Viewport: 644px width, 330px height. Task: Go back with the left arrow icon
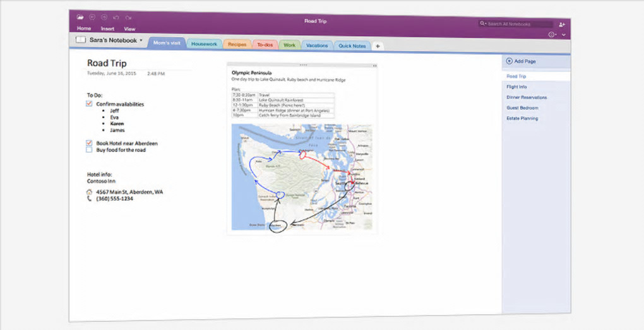(x=92, y=17)
